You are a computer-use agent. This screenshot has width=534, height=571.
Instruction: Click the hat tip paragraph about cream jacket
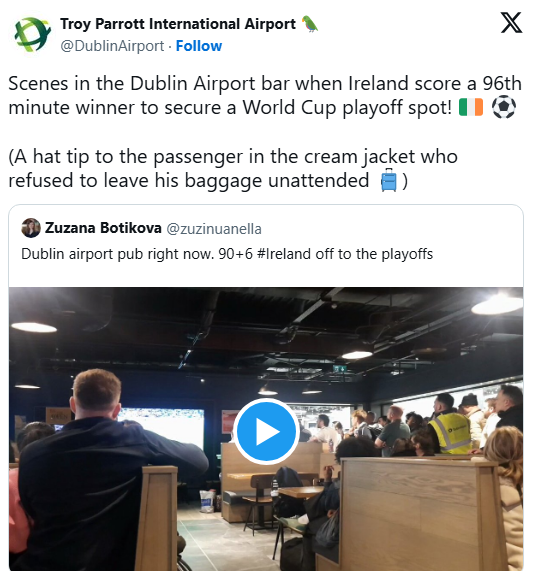coord(233,168)
